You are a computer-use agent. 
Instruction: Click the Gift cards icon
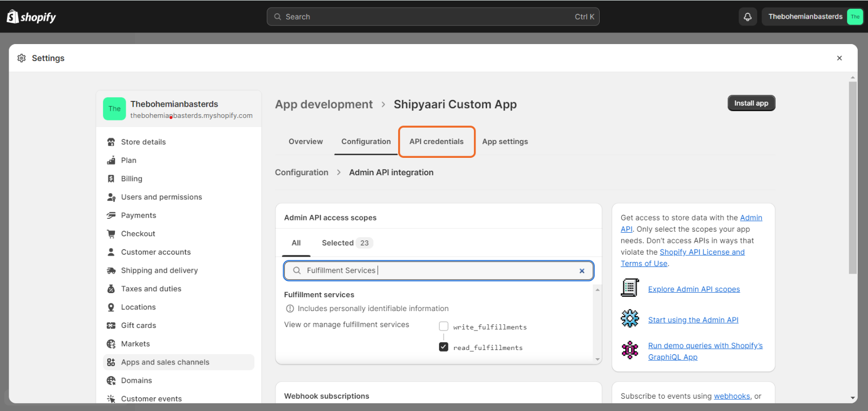point(111,325)
